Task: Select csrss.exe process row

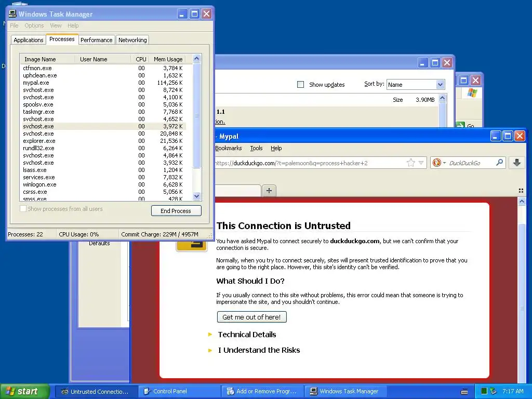Action: tap(103, 192)
